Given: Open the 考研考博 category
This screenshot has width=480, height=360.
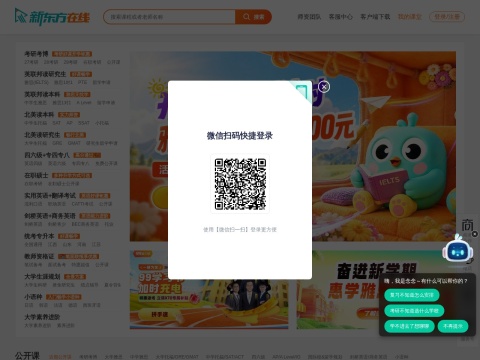Looking at the screenshot, I should click(x=36, y=54).
